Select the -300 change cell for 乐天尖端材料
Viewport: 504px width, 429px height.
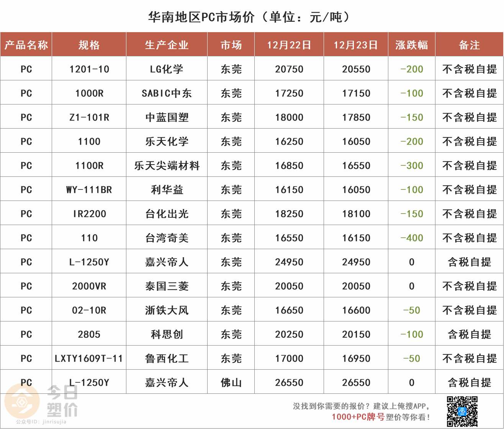pos(411,166)
